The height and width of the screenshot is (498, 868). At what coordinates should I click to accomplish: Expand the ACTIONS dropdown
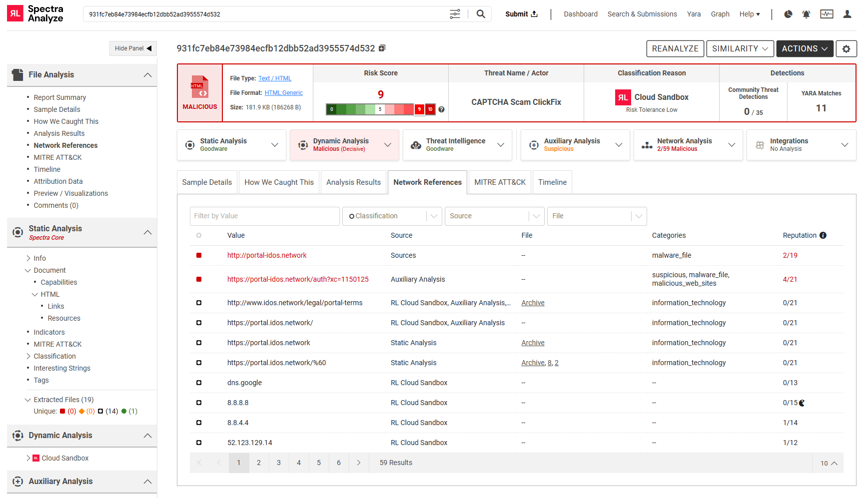click(x=805, y=48)
